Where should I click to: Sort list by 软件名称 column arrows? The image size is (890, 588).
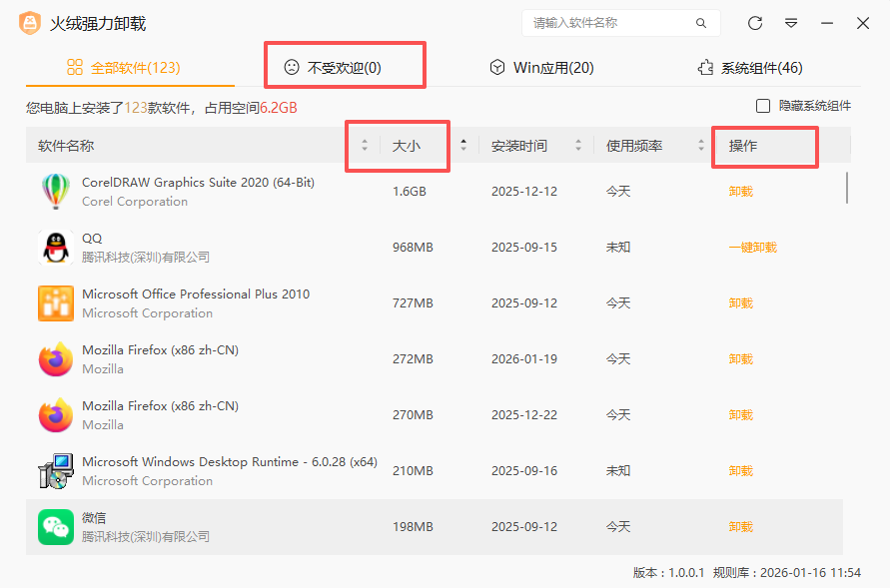365,146
